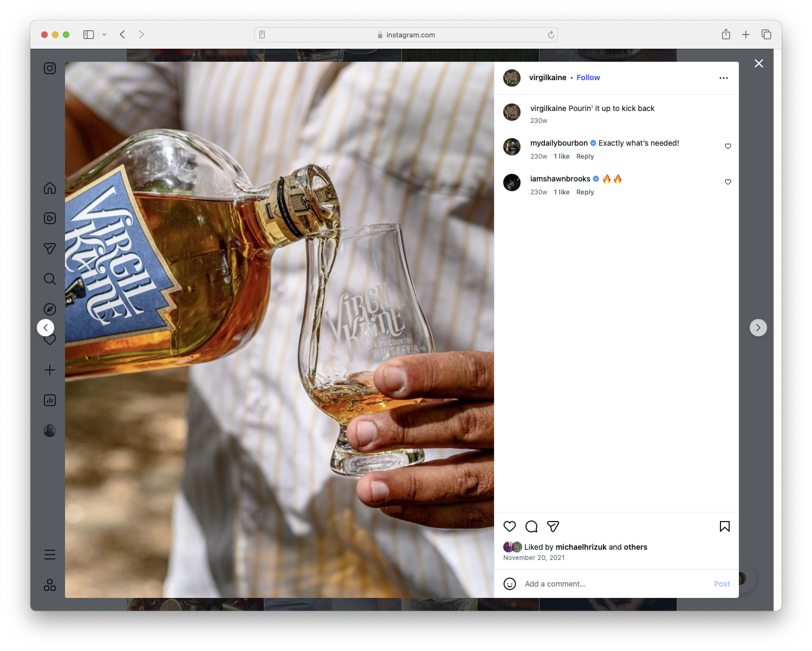This screenshot has width=812, height=651.
Task: Open the emoji picker in comment box
Action: click(510, 584)
